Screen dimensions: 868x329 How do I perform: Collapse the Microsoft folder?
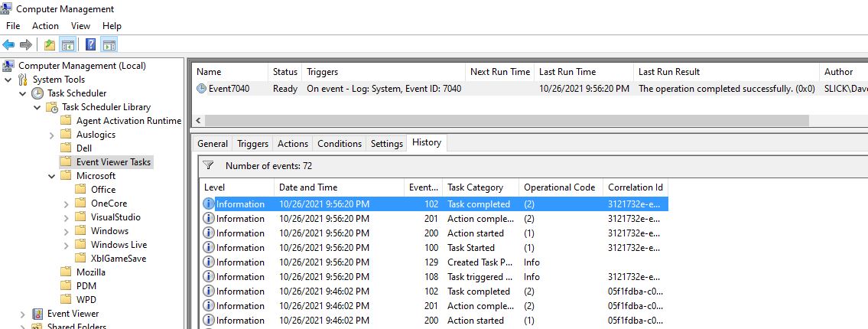[x=51, y=176]
